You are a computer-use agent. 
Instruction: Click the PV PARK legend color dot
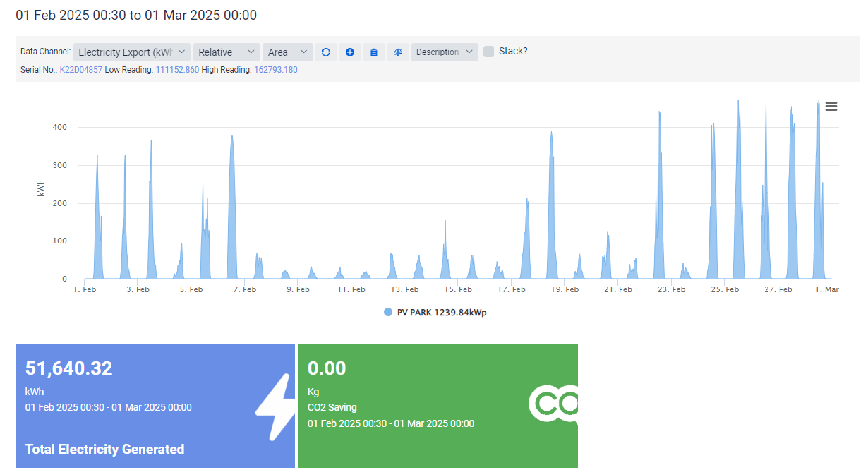[x=388, y=313]
